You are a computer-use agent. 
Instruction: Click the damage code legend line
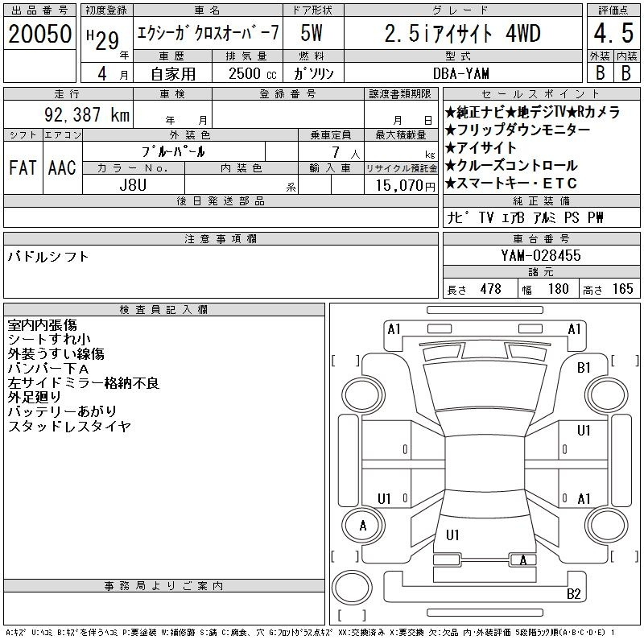pyautogui.click(x=310, y=633)
